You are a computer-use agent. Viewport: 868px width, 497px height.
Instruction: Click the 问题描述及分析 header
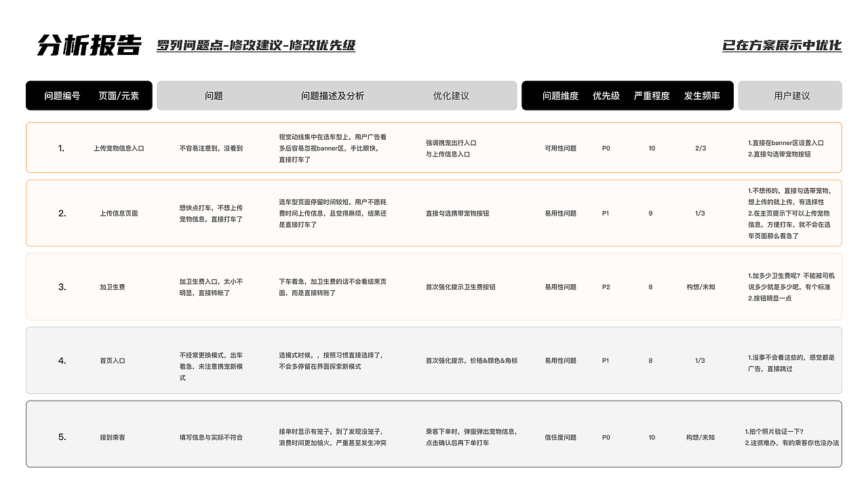point(332,96)
